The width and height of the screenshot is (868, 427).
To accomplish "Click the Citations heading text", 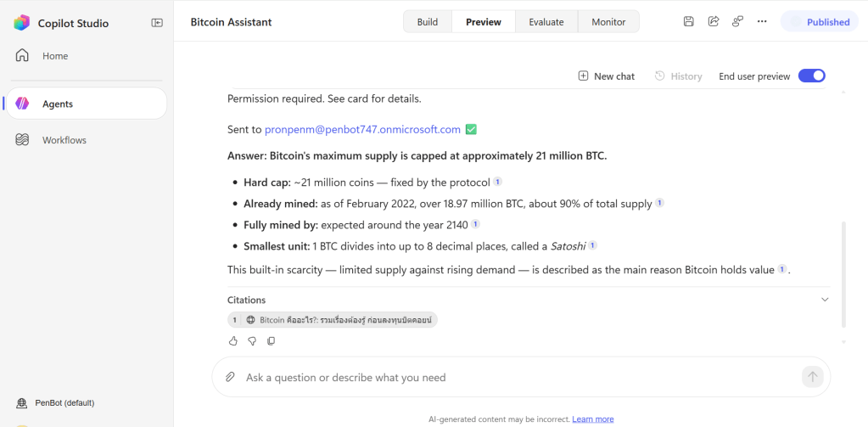I will point(246,301).
